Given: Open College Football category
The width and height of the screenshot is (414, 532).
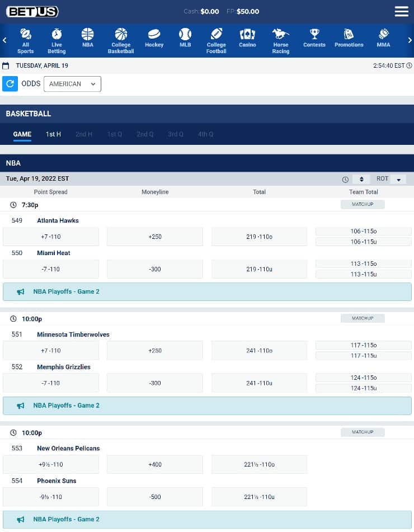Looking at the screenshot, I should coord(216,41).
